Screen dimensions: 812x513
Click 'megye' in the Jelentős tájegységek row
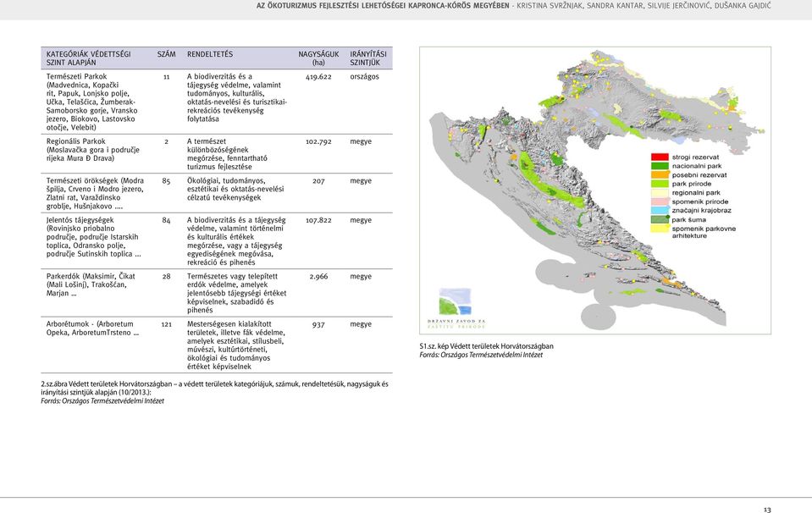coord(361,220)
